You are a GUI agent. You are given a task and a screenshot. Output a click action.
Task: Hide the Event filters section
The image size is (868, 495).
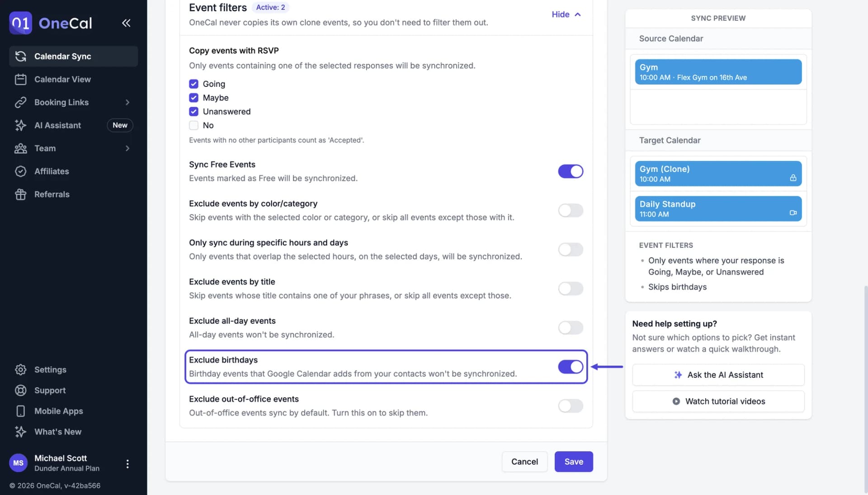point(566,14)
